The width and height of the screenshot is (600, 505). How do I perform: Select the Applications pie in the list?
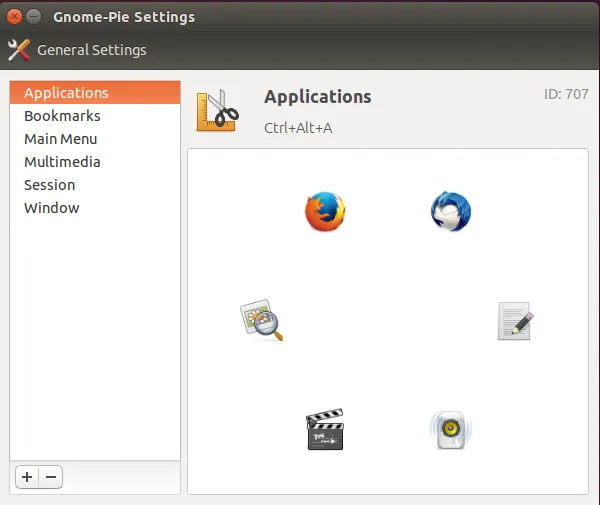(66, 93)
